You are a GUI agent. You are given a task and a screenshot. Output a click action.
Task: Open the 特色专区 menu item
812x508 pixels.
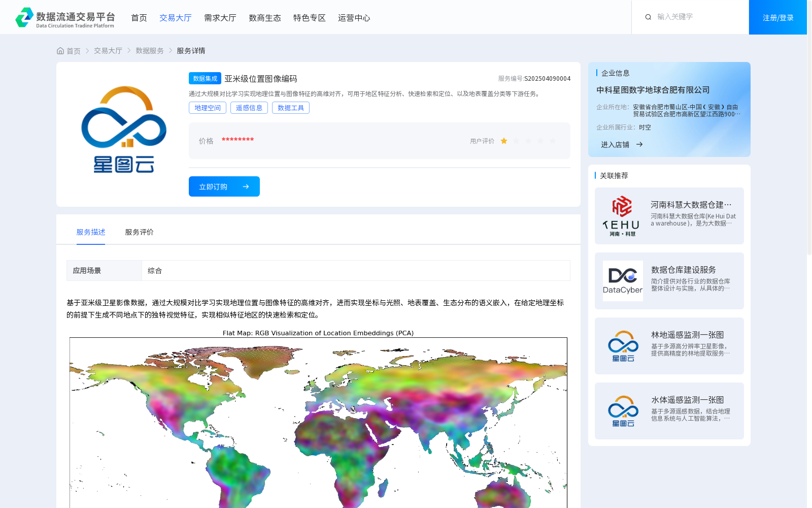(x=310, y=18)
